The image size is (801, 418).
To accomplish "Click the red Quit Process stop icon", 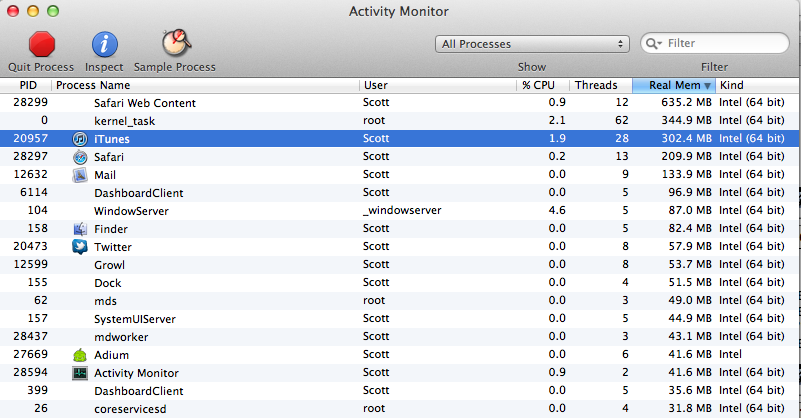I will [x=41, y=44].
